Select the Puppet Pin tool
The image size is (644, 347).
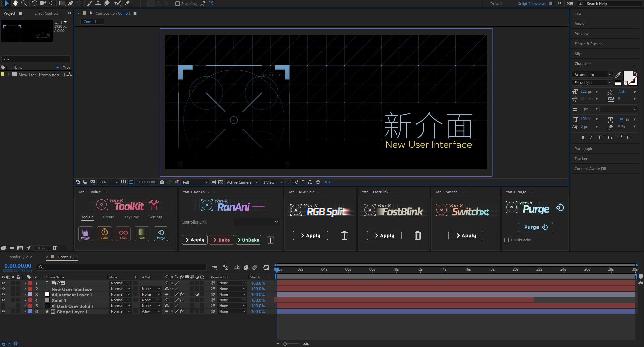coord(128,3)
